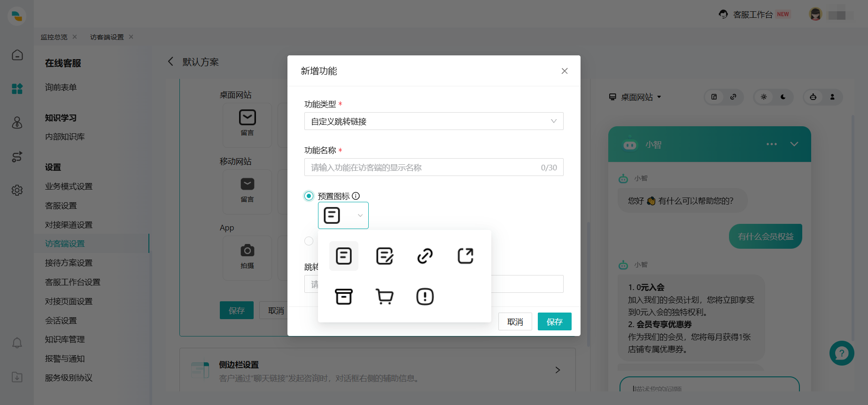Close the 监控总览 tab
This screenshot has height=405, width=868.
click(75, 37)
